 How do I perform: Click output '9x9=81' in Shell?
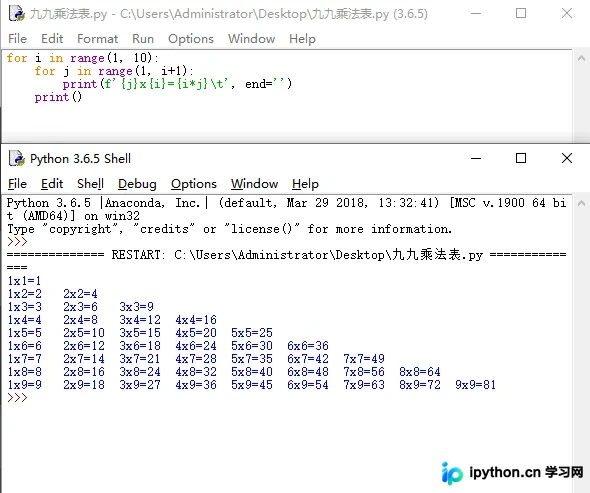click(476, 385)
